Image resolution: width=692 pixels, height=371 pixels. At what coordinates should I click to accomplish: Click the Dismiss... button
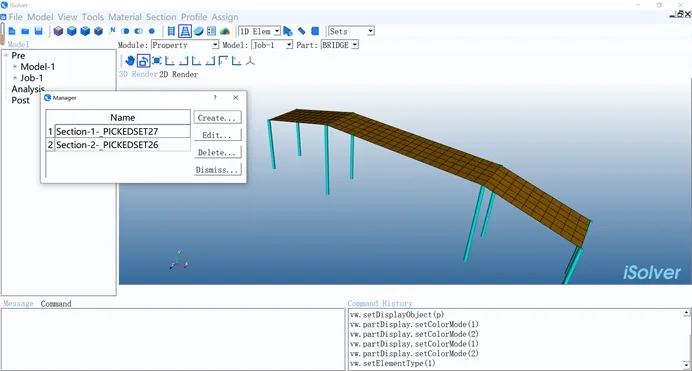point(218,169)
